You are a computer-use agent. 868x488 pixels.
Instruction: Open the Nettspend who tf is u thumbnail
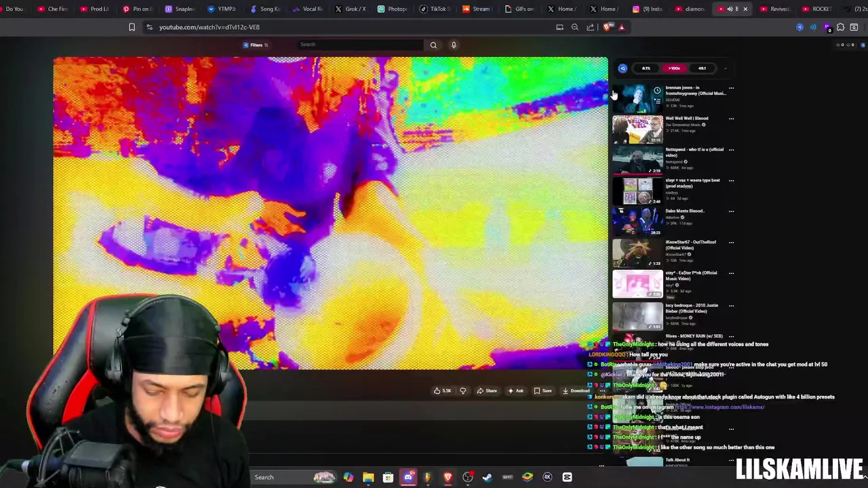[x=637, y=161]
